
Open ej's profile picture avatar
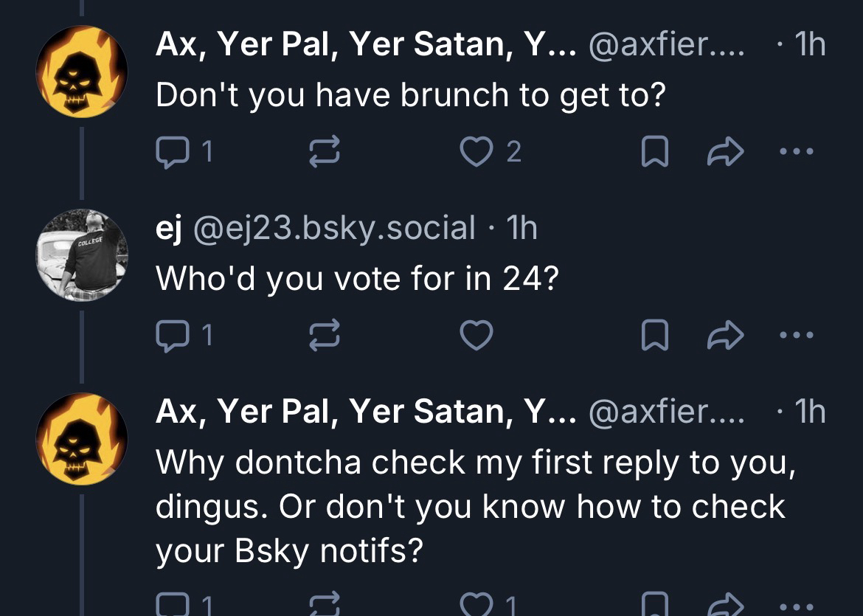click(82, 255)
